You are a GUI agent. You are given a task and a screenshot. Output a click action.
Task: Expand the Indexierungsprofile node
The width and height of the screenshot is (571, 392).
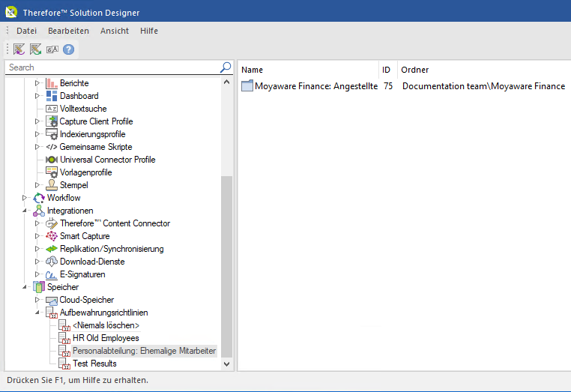pos(37,134)
